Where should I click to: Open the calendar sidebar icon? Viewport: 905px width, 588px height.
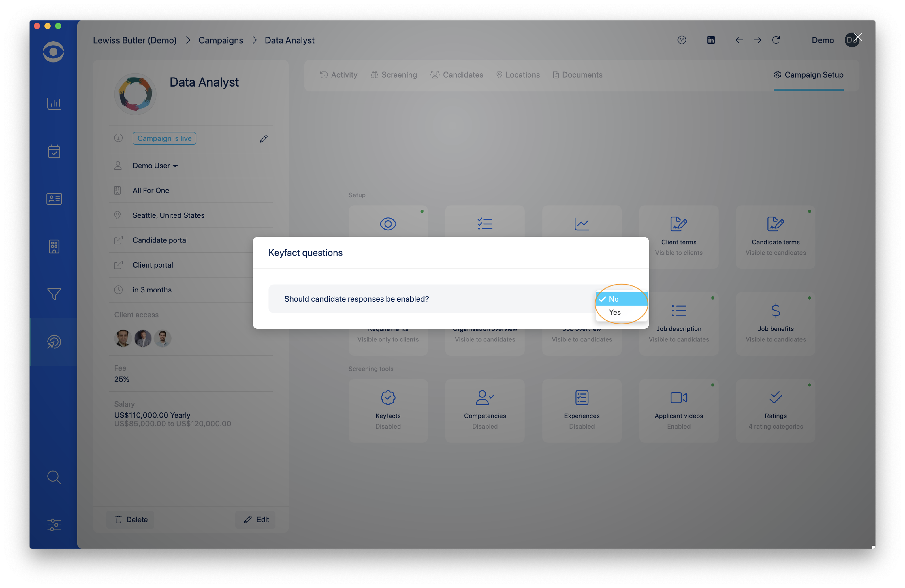click(x=54, y=151)
